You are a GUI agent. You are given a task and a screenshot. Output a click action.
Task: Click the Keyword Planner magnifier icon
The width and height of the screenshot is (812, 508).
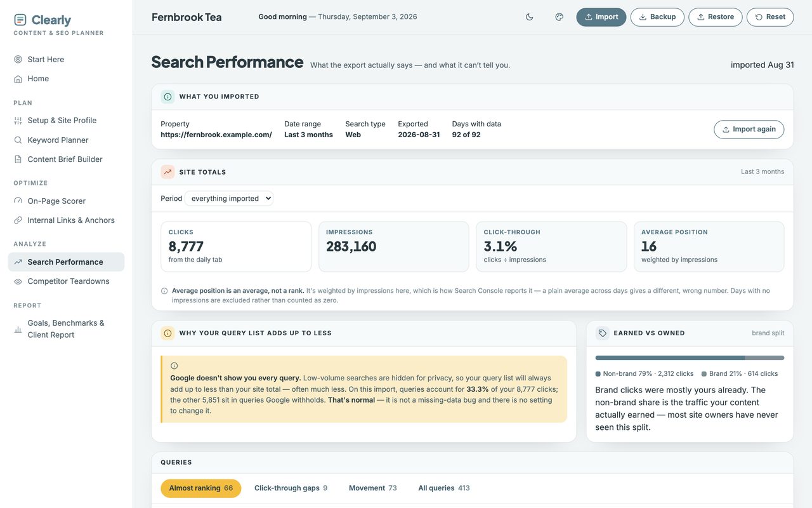tap(18, 140)
